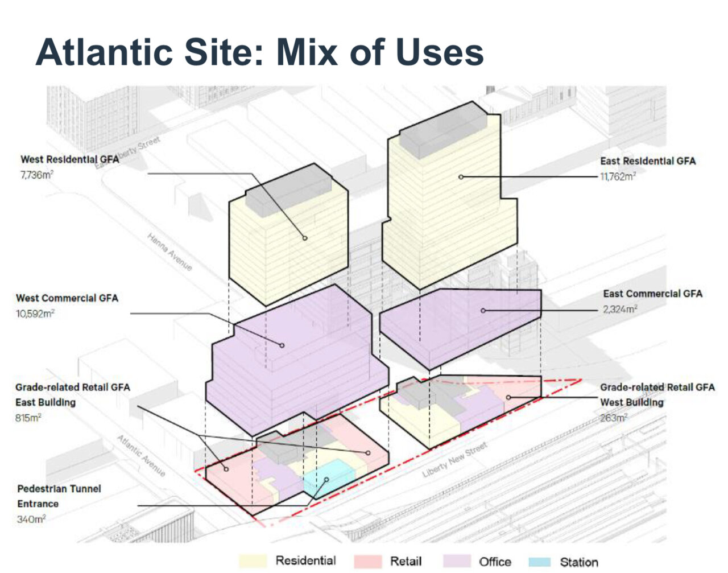728x573 pixels.
Task: Click the Hanna Avenue street label
Action: 169,252
